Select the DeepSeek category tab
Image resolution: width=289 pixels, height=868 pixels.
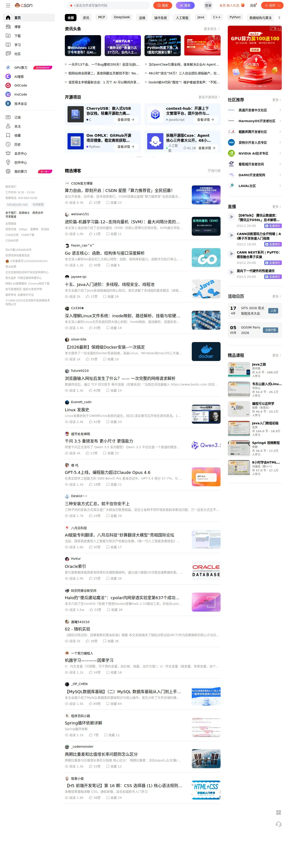[122, 17]
